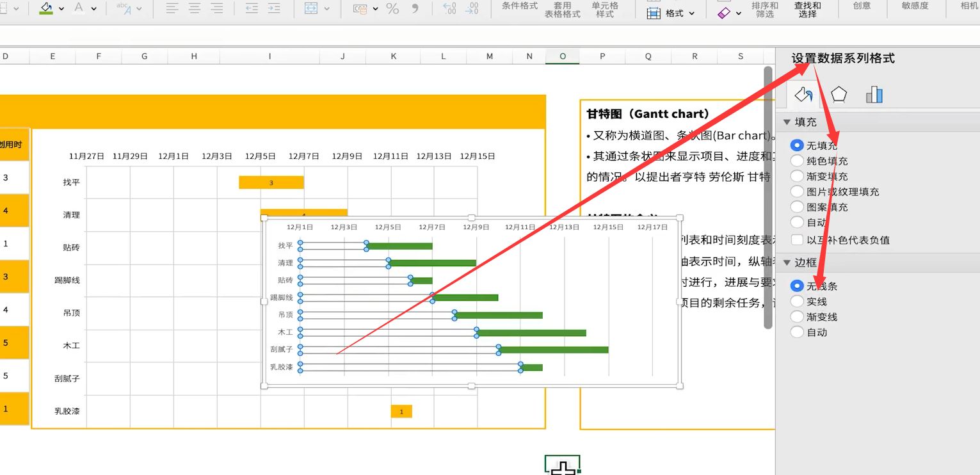Click the comma style icon
Viewport: 980px width, 475px height.
point(415,8)
